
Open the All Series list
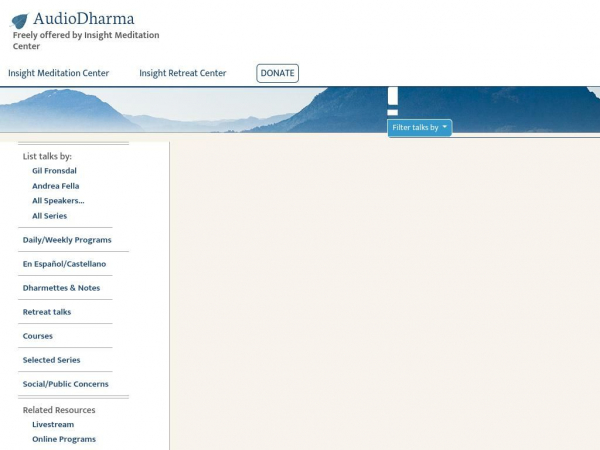49,216
